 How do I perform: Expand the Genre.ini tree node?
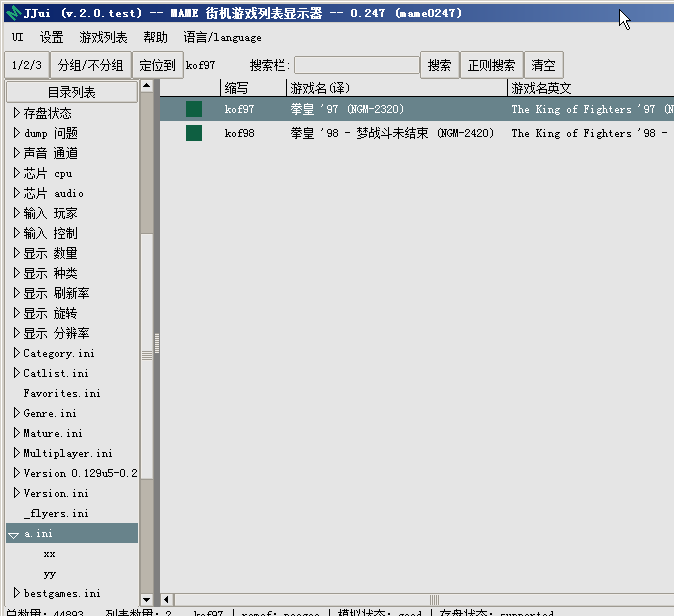coord(17,413)
